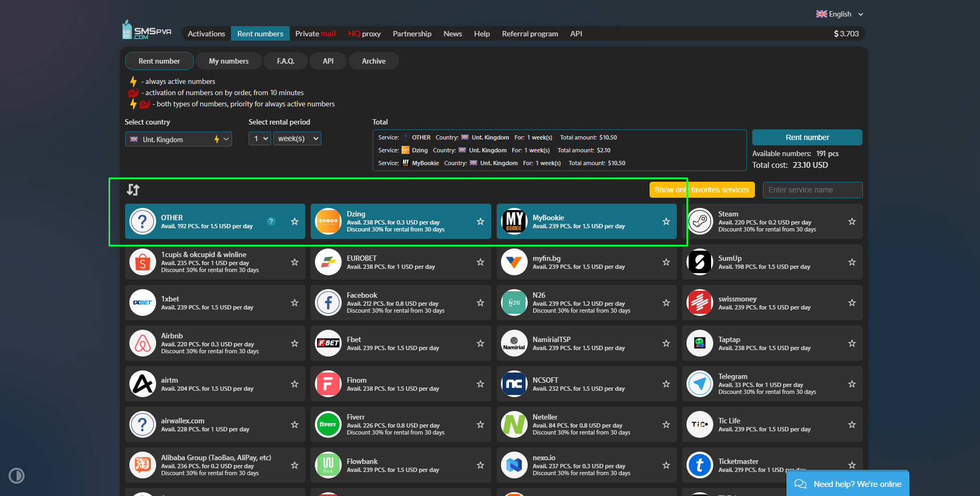Click Show only favorites services button
This screenshot has width=980, height=496.
(x=702, y=190)
